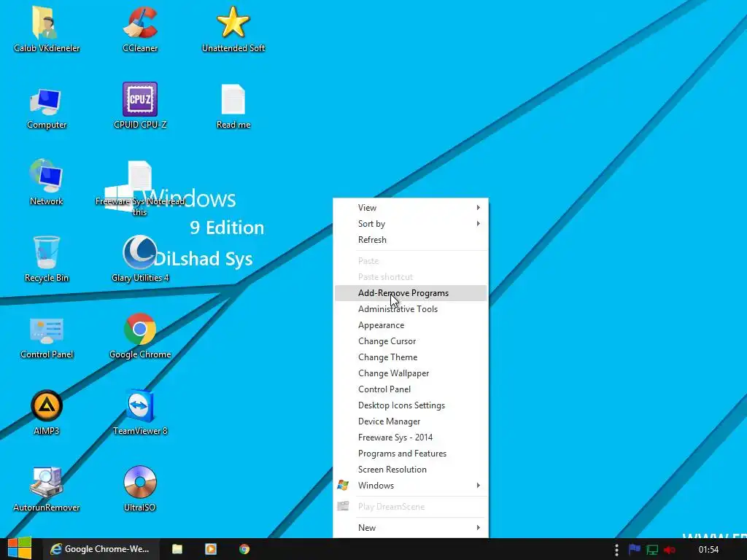Choose Appearance in the context menu
747x560 pixels.
[x=411, y=325]
